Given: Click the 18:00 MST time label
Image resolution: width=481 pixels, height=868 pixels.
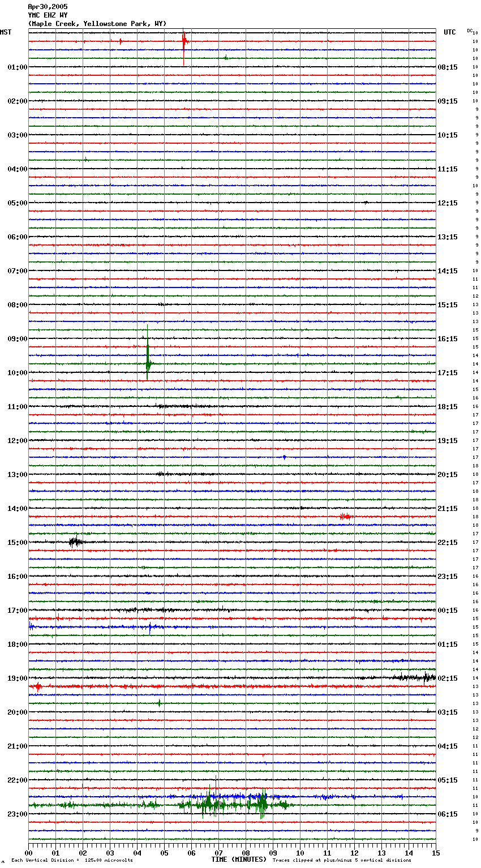Looking at the screenshot, I should click(x=18, y=644).
